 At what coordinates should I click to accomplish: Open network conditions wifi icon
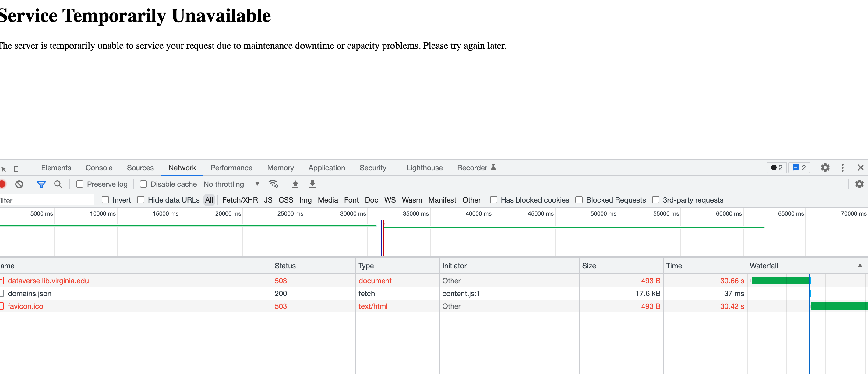tap(273, 184)
